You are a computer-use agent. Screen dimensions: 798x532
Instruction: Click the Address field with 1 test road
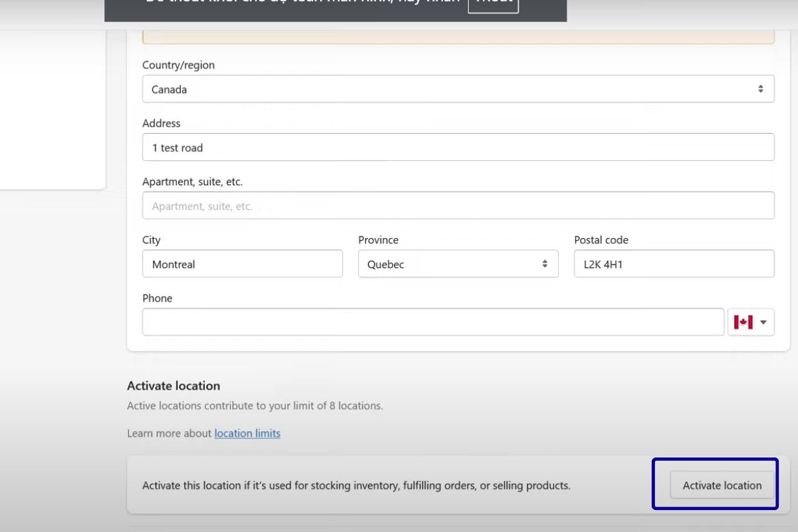[x=458, y=148]
